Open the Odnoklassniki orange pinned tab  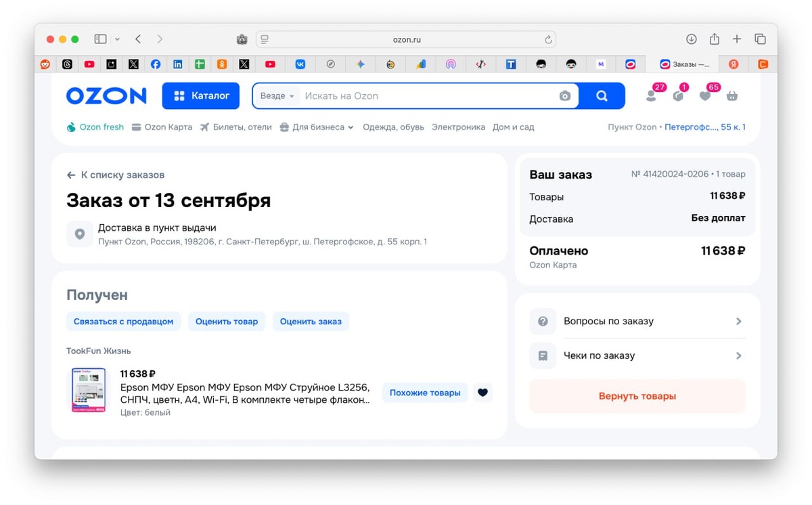222,64
